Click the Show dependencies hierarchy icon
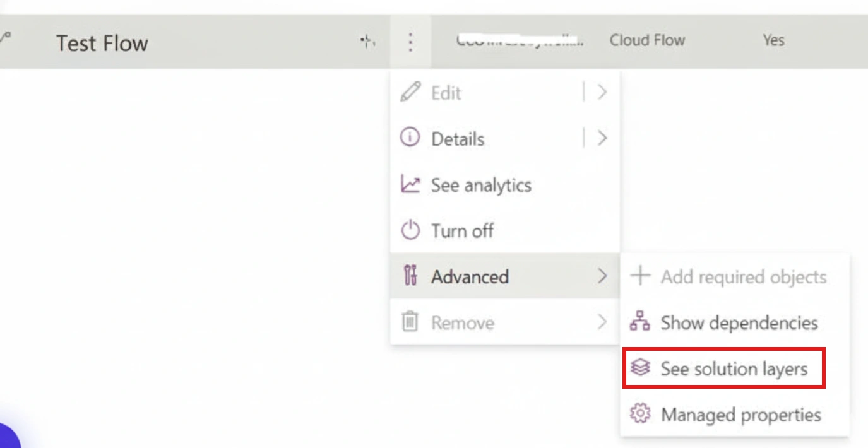Viewport: 868px width, 448px height. point(640,322)
